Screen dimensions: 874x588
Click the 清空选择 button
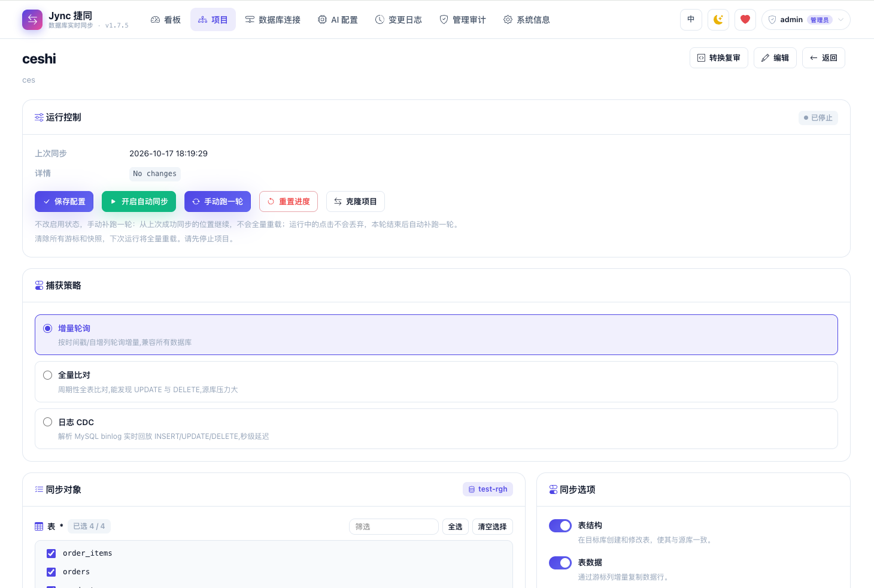coord(493,527)
